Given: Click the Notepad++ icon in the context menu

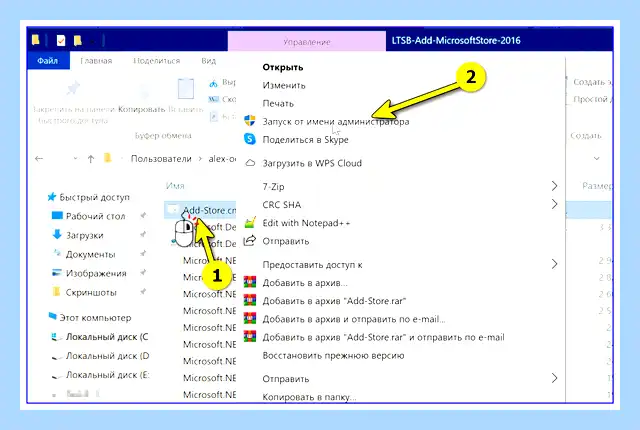Looking at the screenshot, I should (250, 223).
